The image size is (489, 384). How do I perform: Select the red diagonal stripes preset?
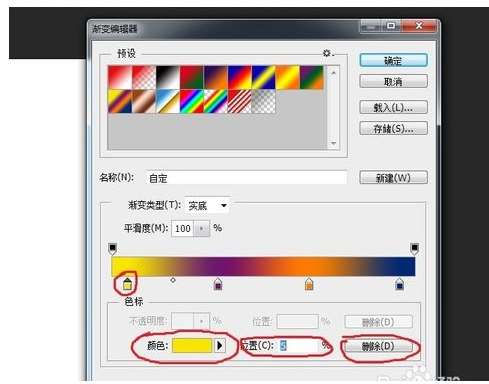coord(240,101)
